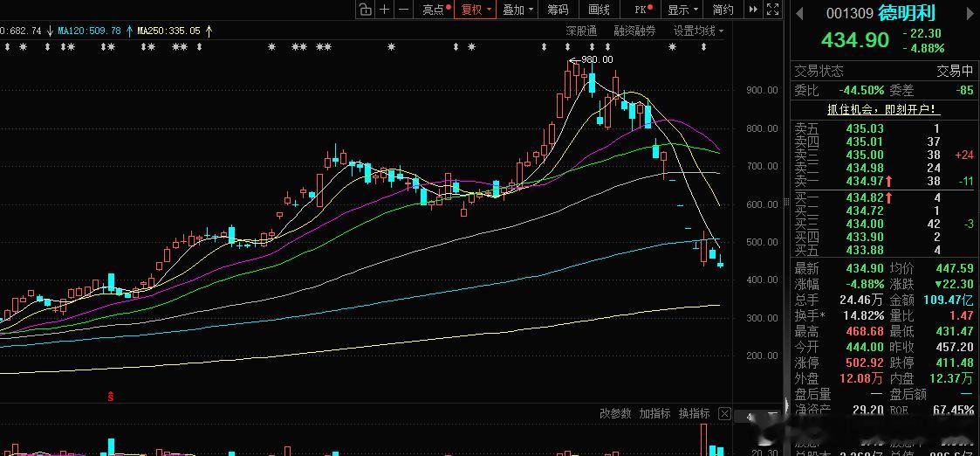Click 量比 volume ratio 1.47

point(963,315)
